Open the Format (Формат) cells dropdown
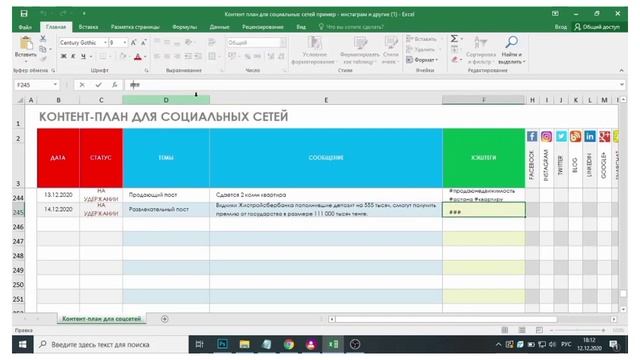Image resolution: width=640 pixels, height=360 pixels. pyautogui.click(x=422, y=60)
